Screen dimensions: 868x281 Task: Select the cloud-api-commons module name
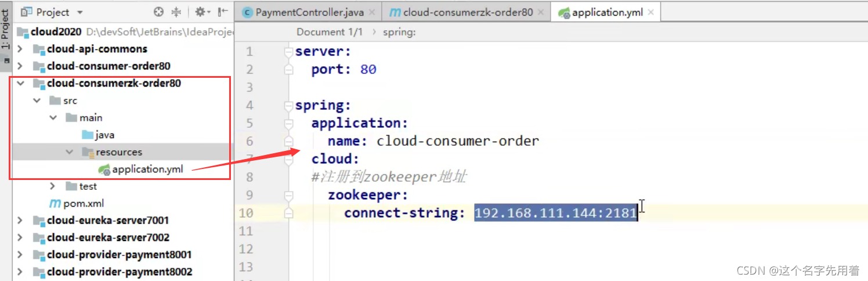pyautogui.click(x=97, y=49)
